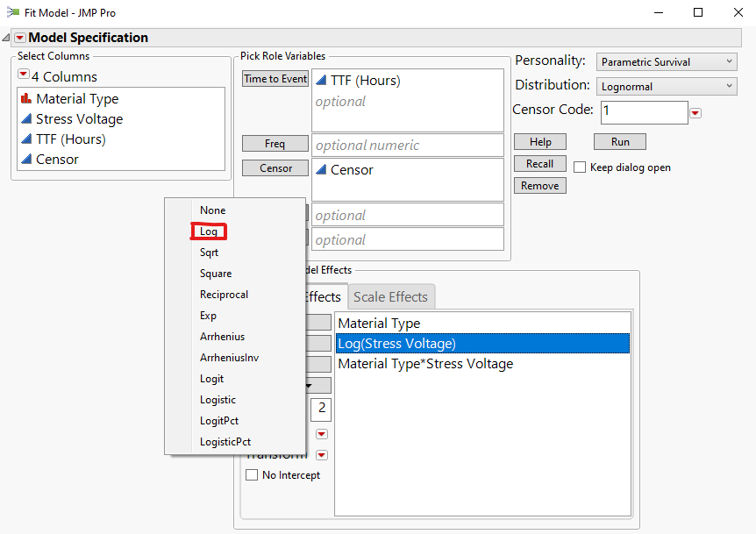Image resolution: width=756 pixels, height=534 pixels.
Task: Click the Help button
Action: pos(540,142)
